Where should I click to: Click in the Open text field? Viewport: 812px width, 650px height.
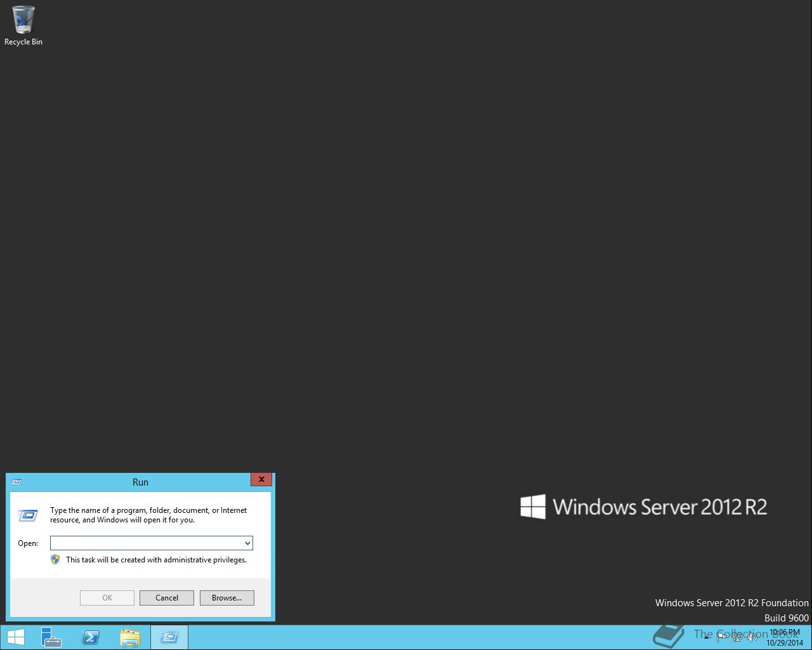(147, 543)
